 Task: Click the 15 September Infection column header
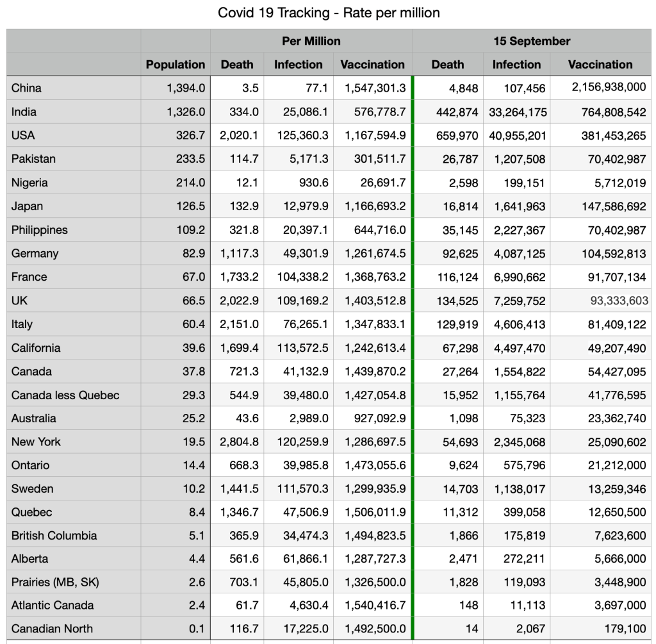(516, 65)
